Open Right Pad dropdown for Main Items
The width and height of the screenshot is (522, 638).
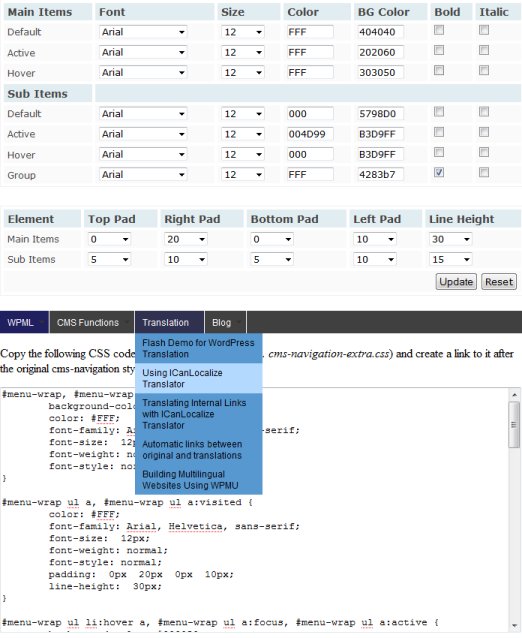(x=186, y=239)
